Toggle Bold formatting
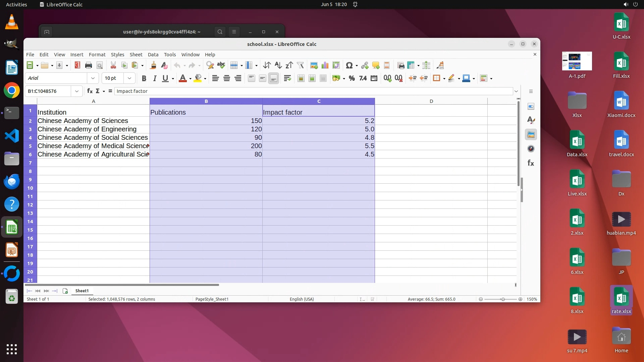 [x=144, y=78]
